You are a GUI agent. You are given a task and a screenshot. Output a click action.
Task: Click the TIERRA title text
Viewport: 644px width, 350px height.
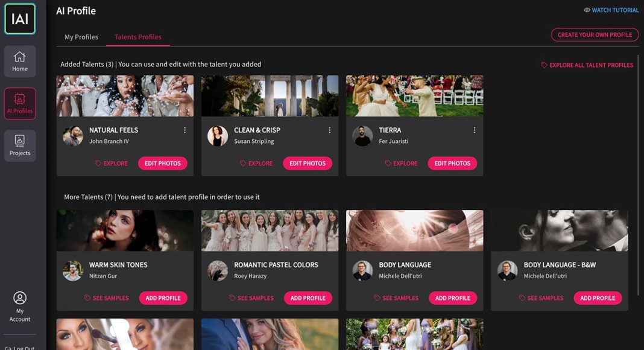(x=390, y=130)
